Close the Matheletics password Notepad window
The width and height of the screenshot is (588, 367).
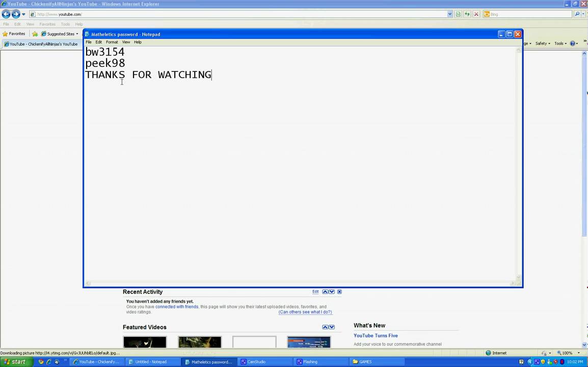[x=518, y=34]
